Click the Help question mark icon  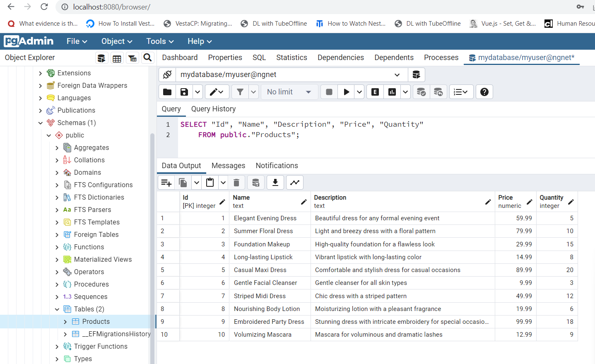(484, 92)
